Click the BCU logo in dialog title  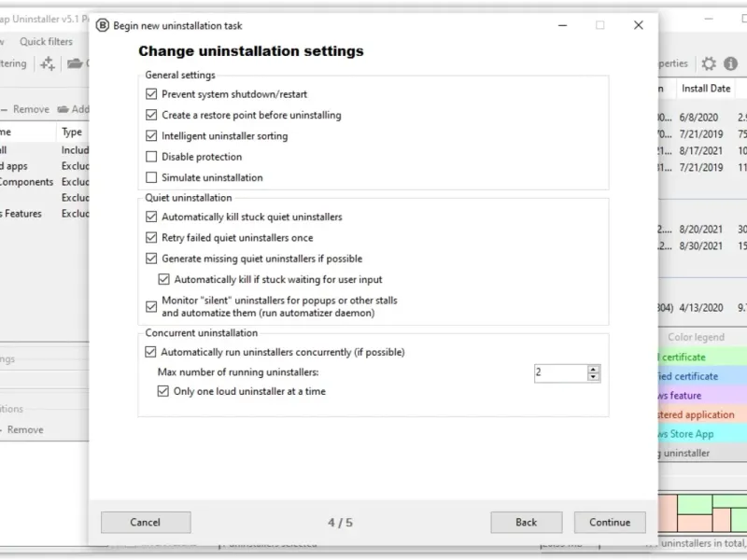tap(103, 25)
